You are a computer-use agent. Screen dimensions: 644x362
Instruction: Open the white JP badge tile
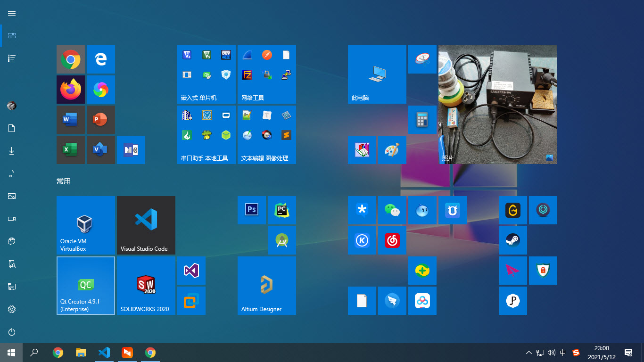513,301
